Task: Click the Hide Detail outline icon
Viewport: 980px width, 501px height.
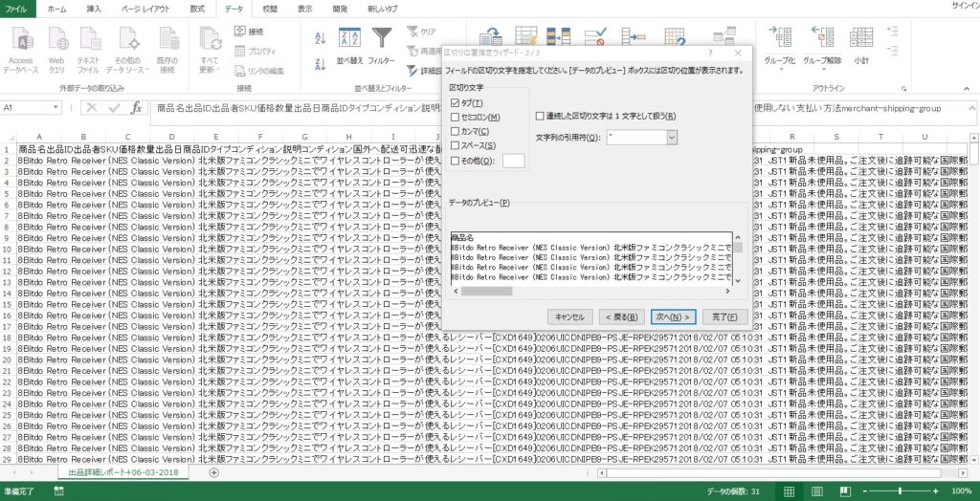Action: [892, 51]
